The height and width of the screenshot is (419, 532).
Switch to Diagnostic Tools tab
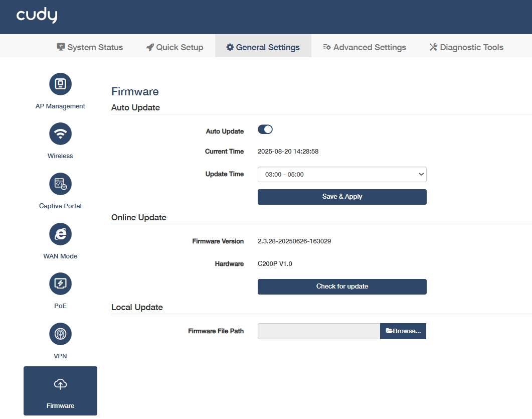pos(466,47)
